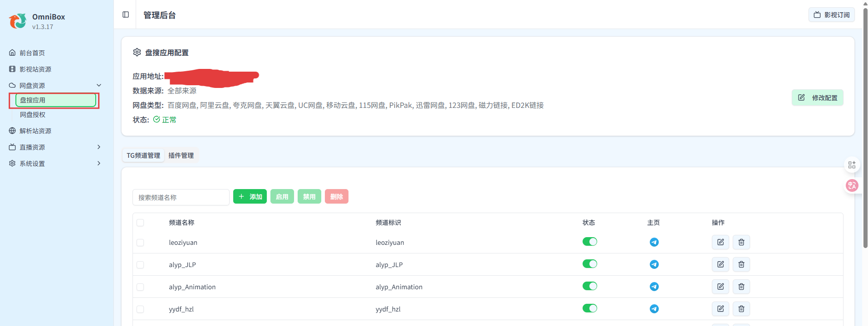Open 网盘授权 in the sidebar
The width and height of the screenshot is (868, 326).
33,115
